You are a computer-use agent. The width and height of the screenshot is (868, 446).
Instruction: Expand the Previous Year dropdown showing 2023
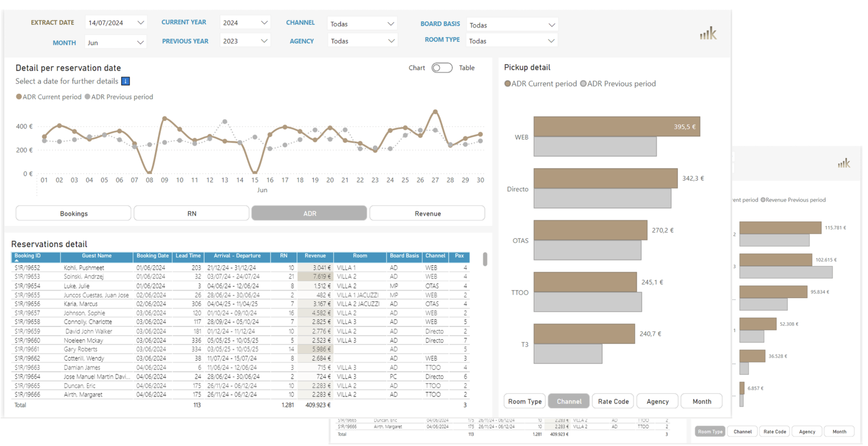[x=245, y=41]
